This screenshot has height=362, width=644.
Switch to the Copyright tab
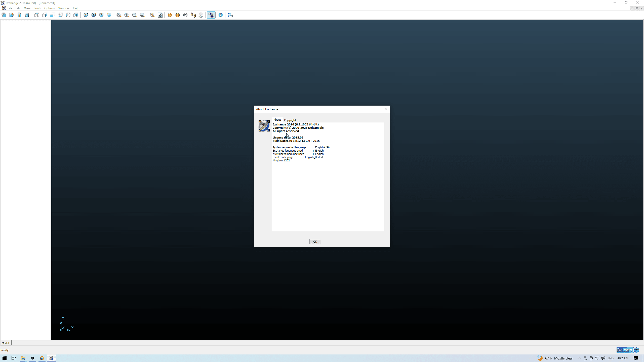[290, 120]
